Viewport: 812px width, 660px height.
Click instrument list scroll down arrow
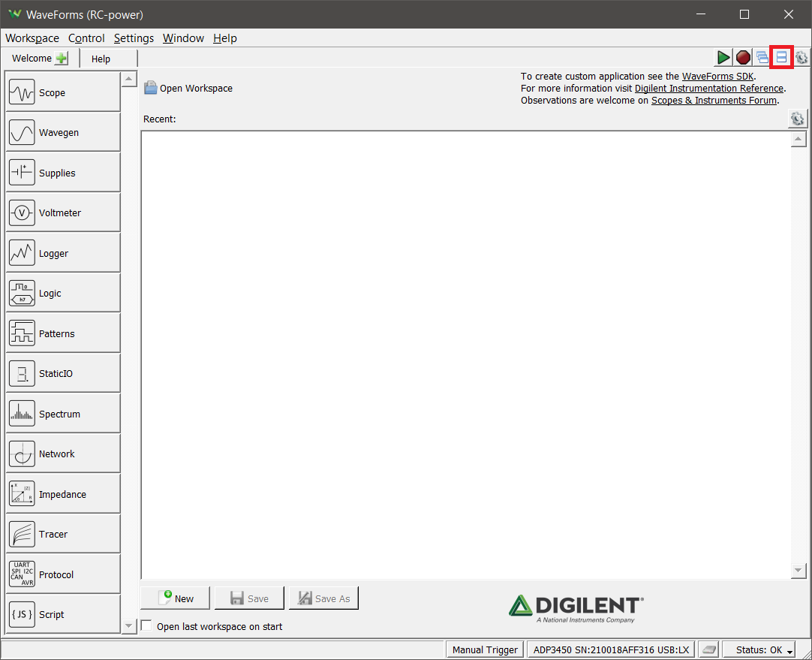click(x=129, y=625)
